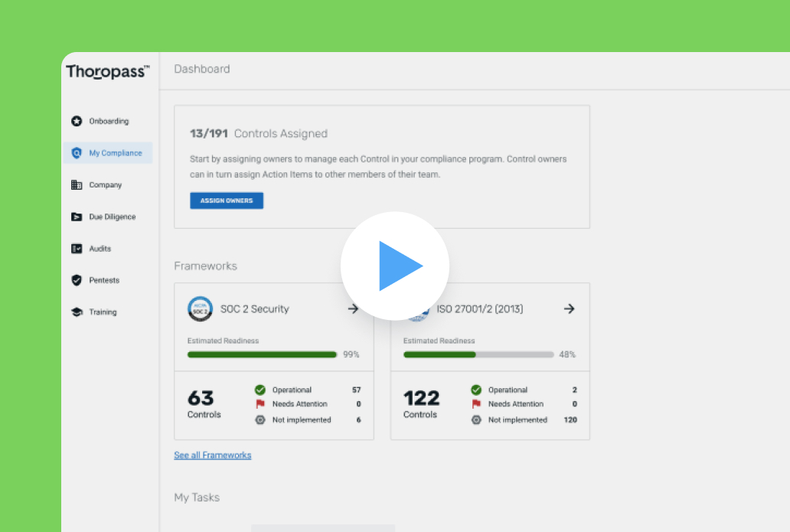Click ISO Operational green check icon
Screen dimensions: 790x532
476,390
